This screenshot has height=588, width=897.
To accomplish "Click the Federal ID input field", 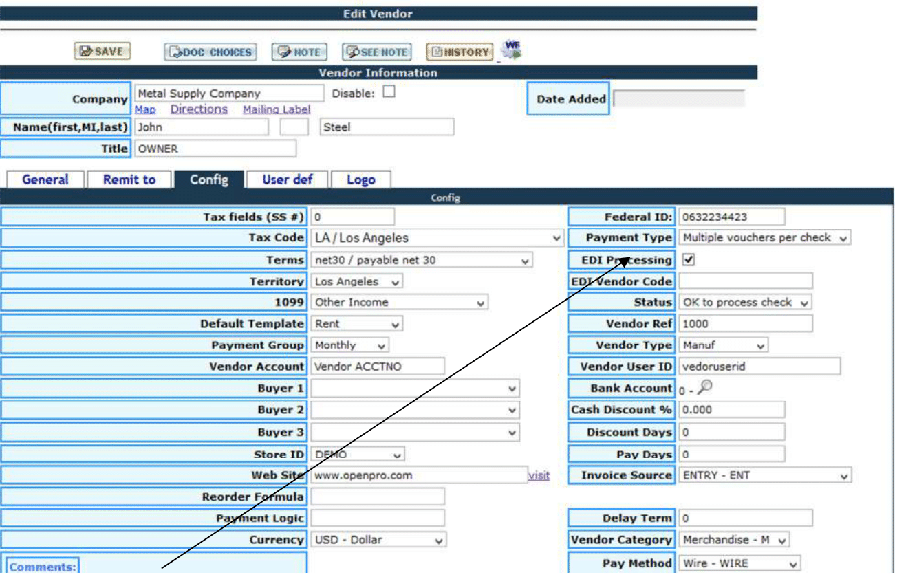I will pyautogui.click(x=731, y=217).
